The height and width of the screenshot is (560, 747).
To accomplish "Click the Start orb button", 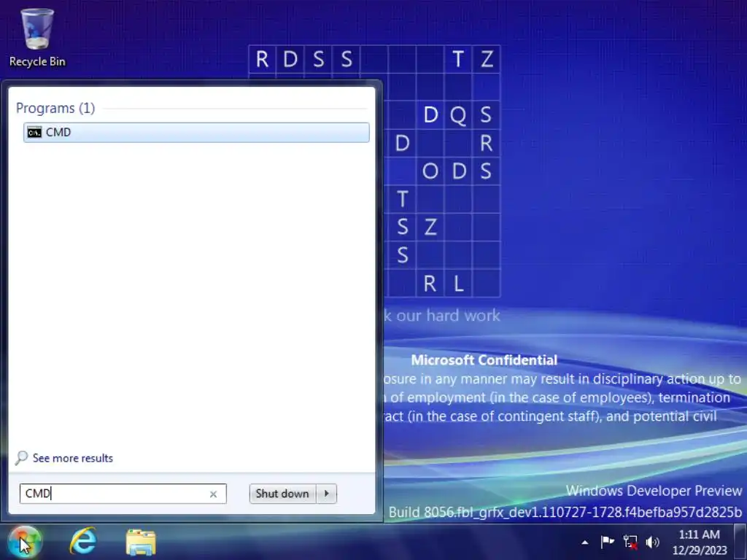I will [x=25, y=542].
